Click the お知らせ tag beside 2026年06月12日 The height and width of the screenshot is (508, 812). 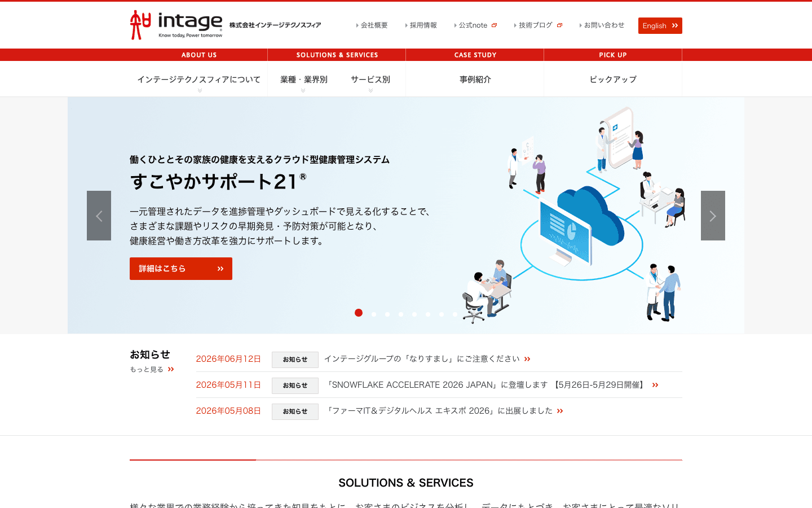[295, 360]
